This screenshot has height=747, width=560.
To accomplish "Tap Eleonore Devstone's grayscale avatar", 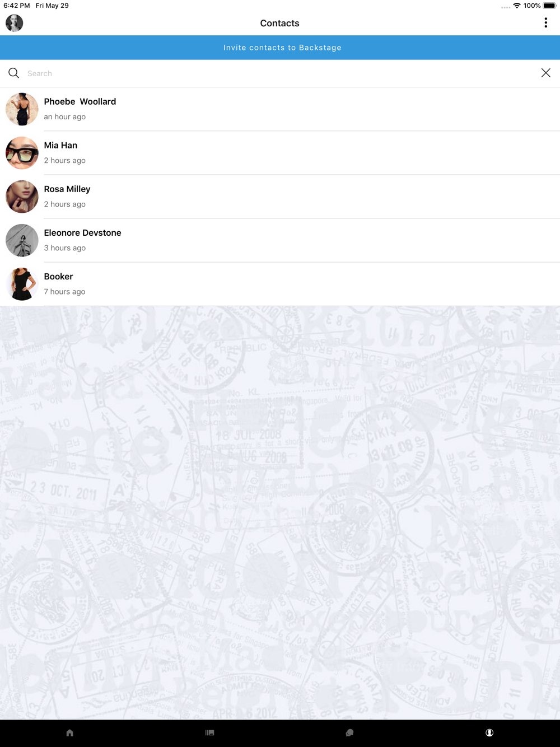I will (22, 240).
